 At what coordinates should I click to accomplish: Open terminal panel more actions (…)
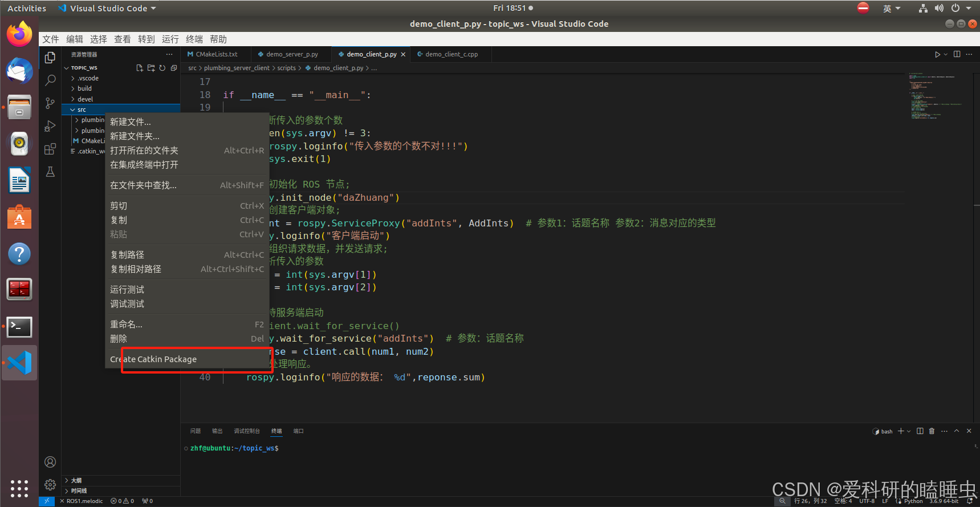tap(944, 431)
